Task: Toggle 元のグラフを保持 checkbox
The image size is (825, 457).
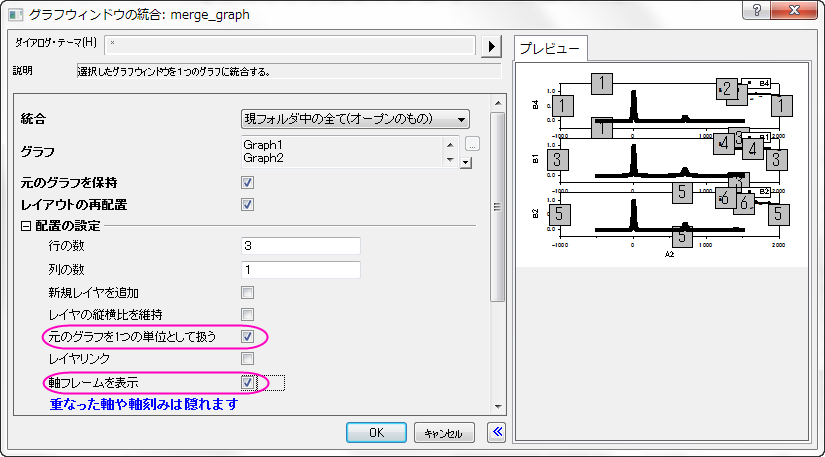Action: (247, 182)
